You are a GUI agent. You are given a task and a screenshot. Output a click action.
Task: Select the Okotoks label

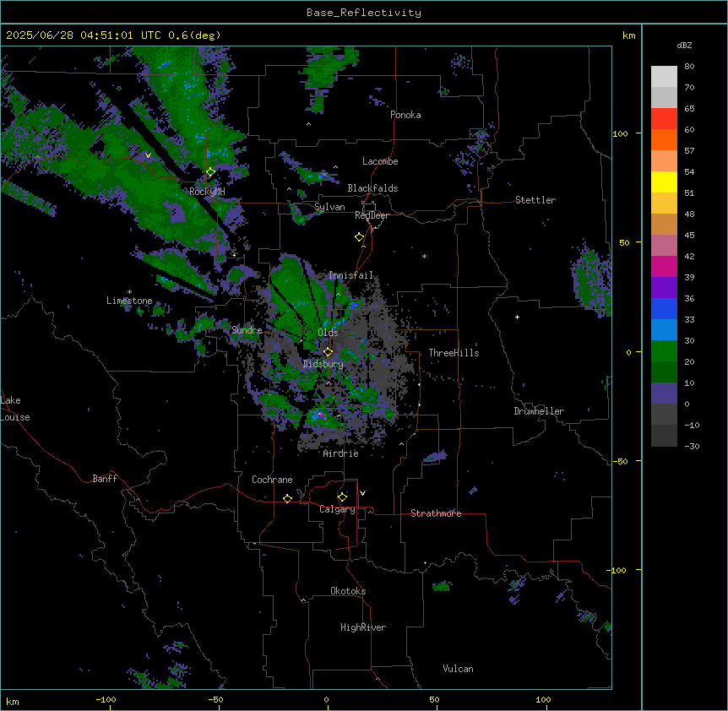pos(348,591)
